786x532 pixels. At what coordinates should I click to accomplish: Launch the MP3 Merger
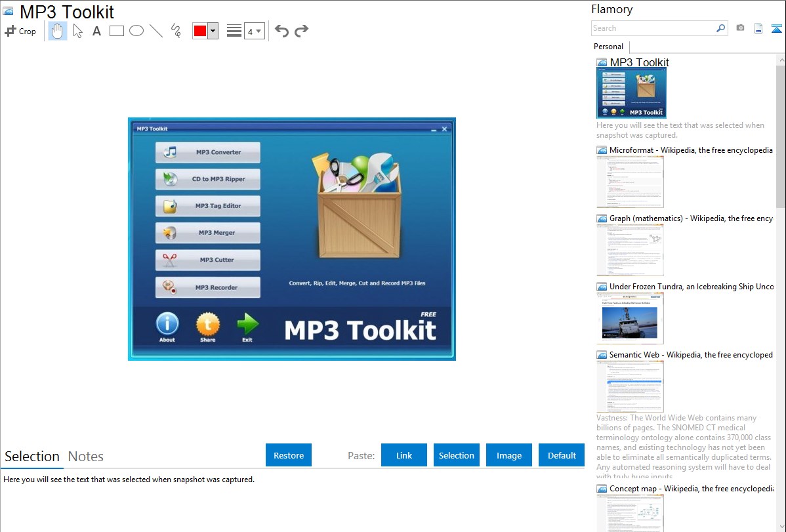(x=207, y=233)
